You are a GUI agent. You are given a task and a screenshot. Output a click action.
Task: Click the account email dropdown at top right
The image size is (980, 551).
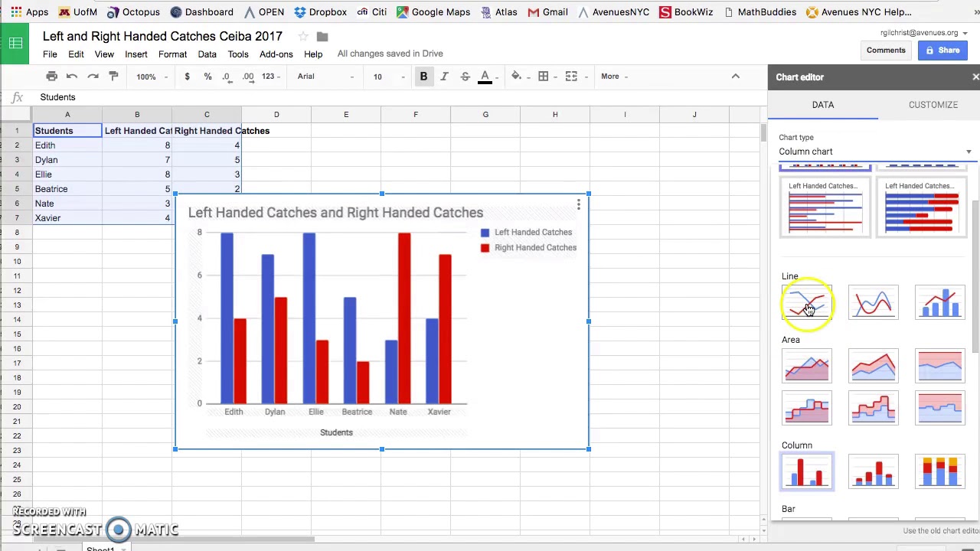(924, 33)
